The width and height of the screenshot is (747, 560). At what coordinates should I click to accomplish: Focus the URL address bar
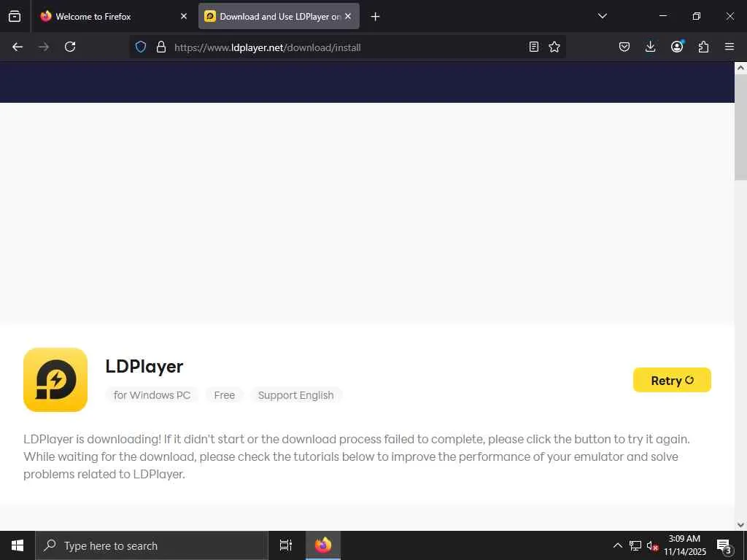[x=348, y=47]
